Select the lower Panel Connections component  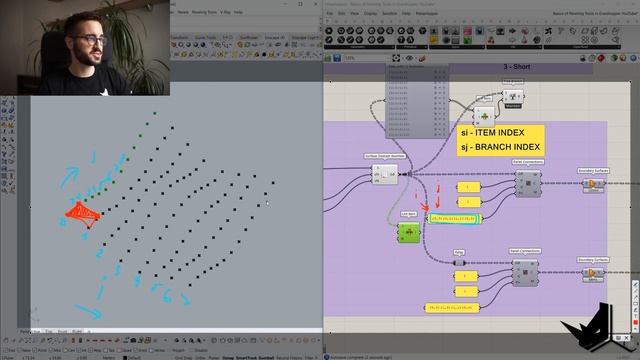525,273
